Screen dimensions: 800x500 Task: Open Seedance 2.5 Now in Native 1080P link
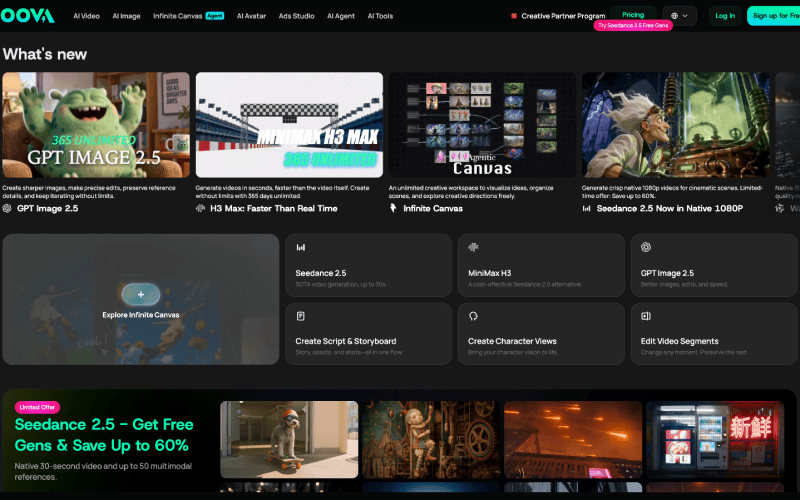(669, 208)
